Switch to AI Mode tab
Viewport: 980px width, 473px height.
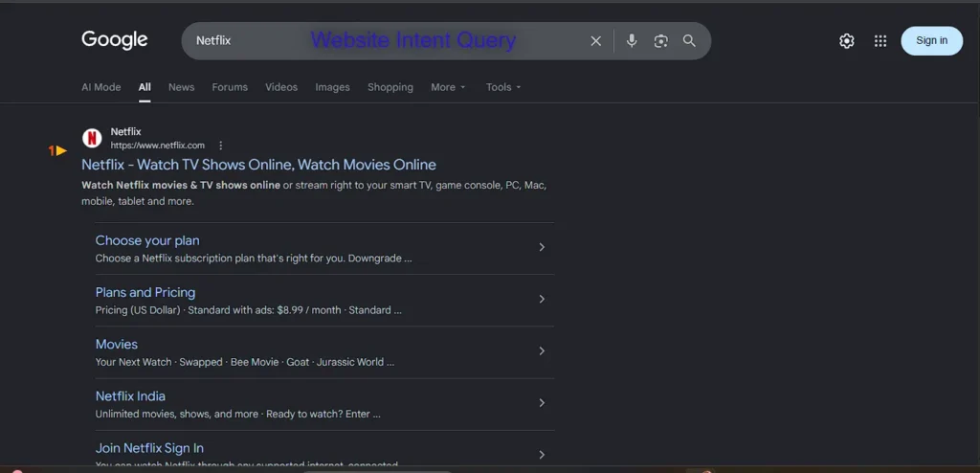[101, 87]
